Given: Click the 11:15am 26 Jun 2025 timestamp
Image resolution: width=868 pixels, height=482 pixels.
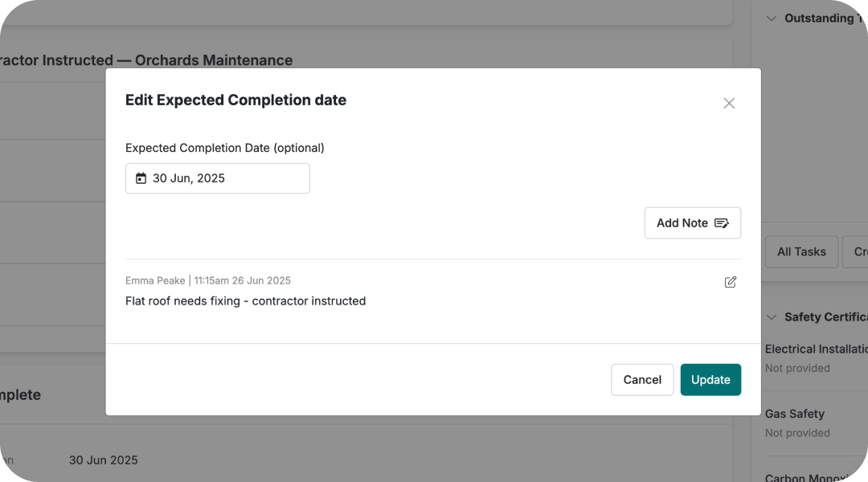Looking at the screenshot, I should pyautogui.click(x=242, y=280).
